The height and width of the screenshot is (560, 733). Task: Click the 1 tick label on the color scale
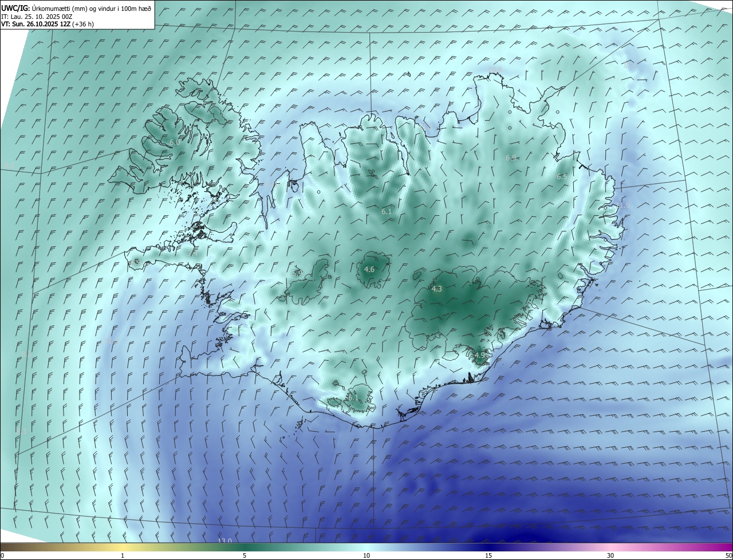(x=123, y=555)
